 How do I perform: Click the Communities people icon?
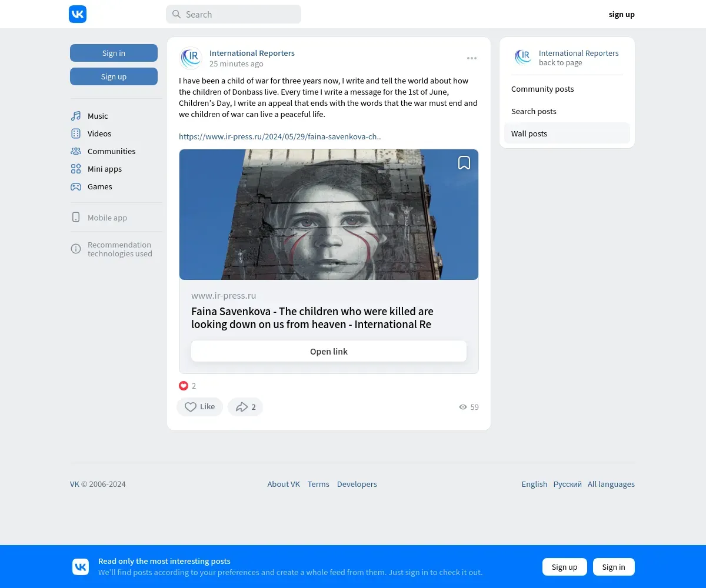76,151
